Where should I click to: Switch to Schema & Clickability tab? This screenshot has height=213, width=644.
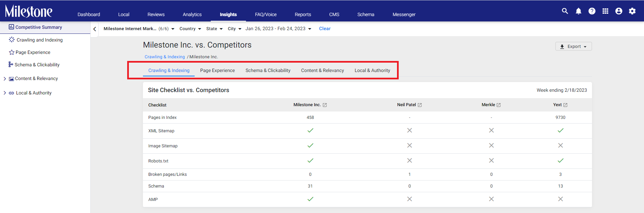[x=268, y=70]
